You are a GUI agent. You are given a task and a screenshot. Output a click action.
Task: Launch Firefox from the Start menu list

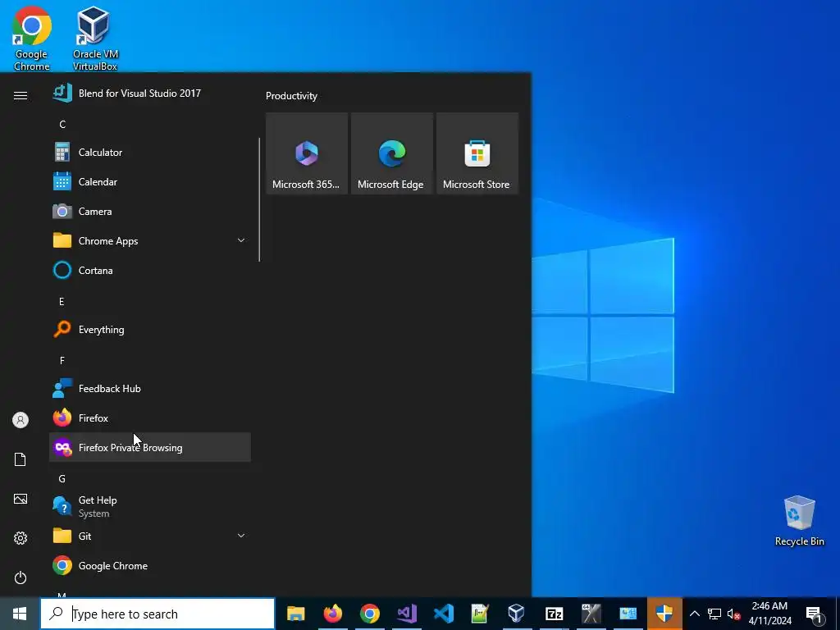tap(150, 418)
